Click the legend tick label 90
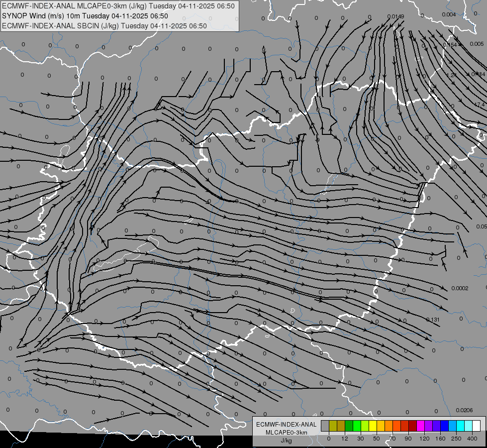487x448 pixels. [408, 439]
